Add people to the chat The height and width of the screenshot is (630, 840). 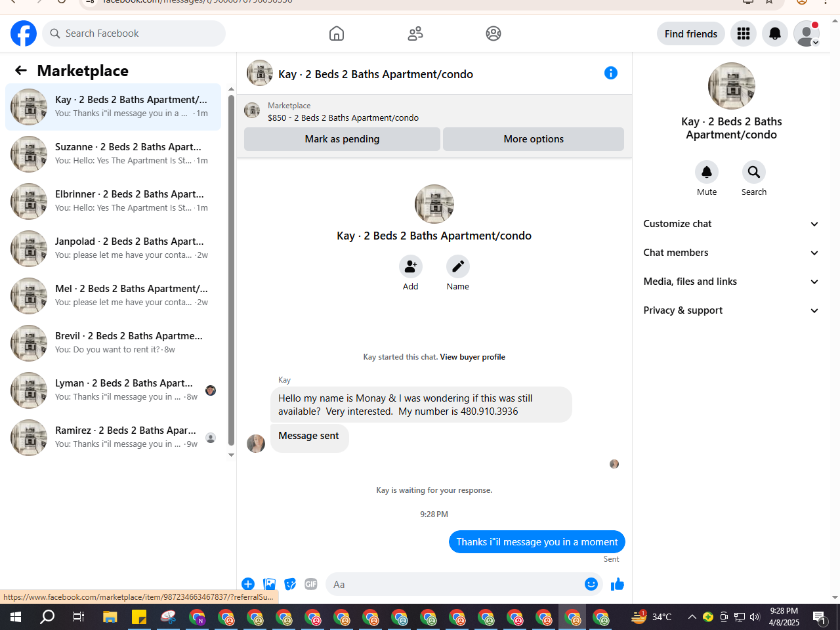tap(411, 266)
